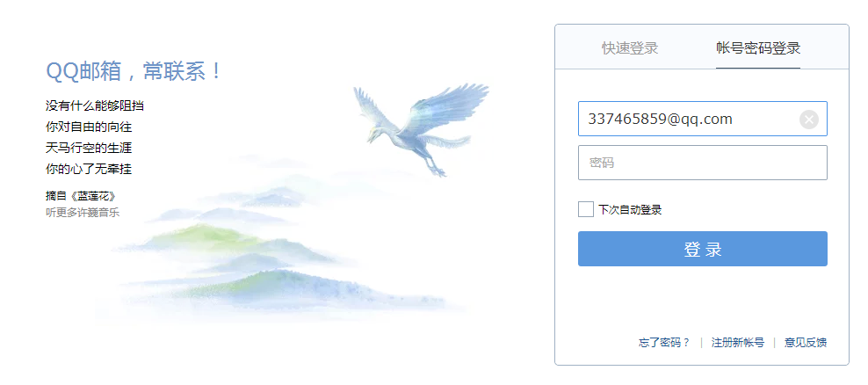
Task: Click the 摘自《蓝莲花》 source text
Action: 81,195
